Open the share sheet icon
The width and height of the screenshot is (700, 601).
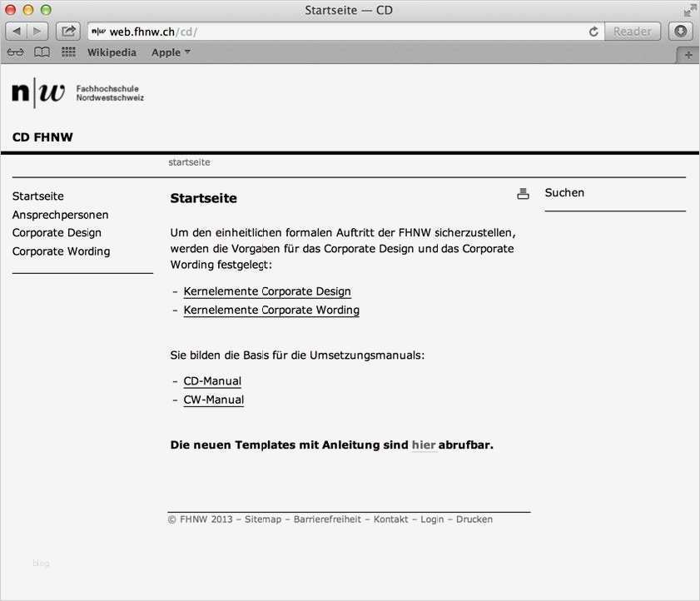click(x=67, y=31)
